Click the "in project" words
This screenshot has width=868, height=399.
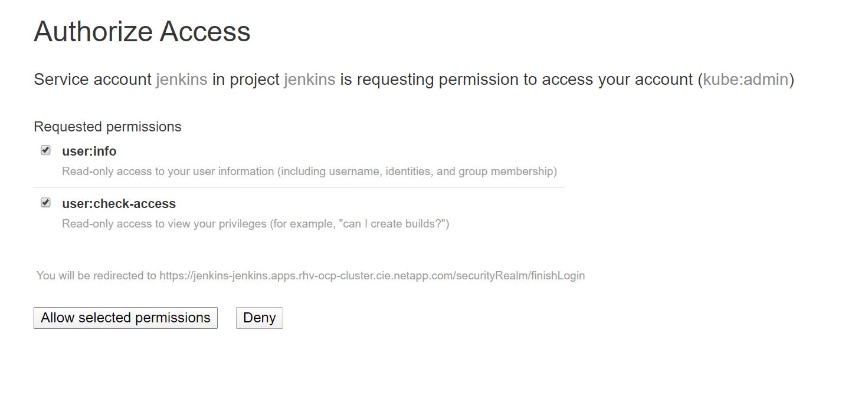(245, 80)
